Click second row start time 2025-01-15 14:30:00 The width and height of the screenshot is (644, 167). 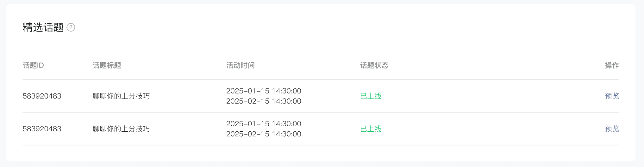tap(264, 124)
